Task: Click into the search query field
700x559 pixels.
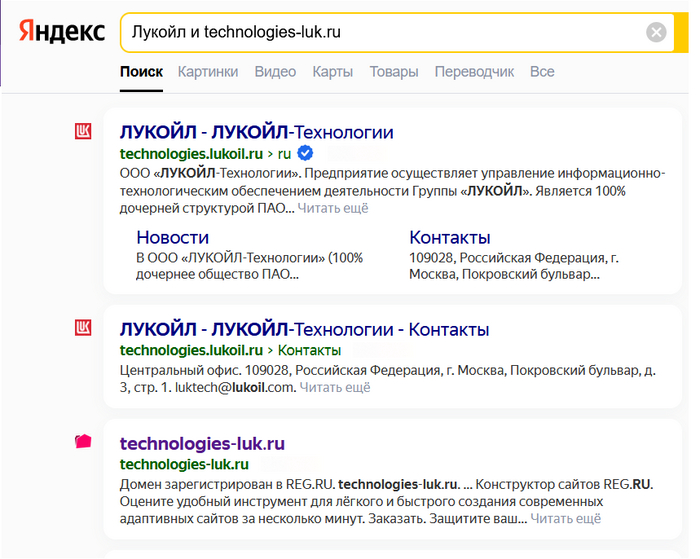Action: click(x=380, y=32)
